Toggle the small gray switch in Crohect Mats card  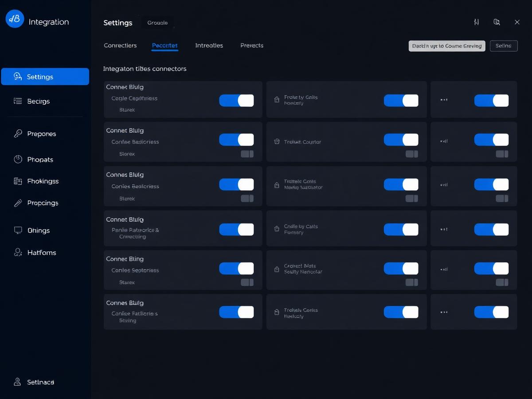[412, 282]
